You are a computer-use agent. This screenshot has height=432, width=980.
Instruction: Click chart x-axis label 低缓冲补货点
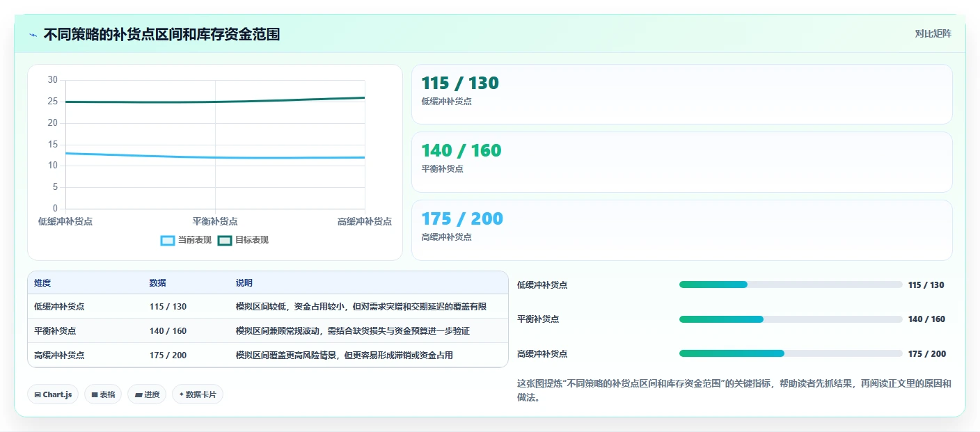[x=65, y=221]
